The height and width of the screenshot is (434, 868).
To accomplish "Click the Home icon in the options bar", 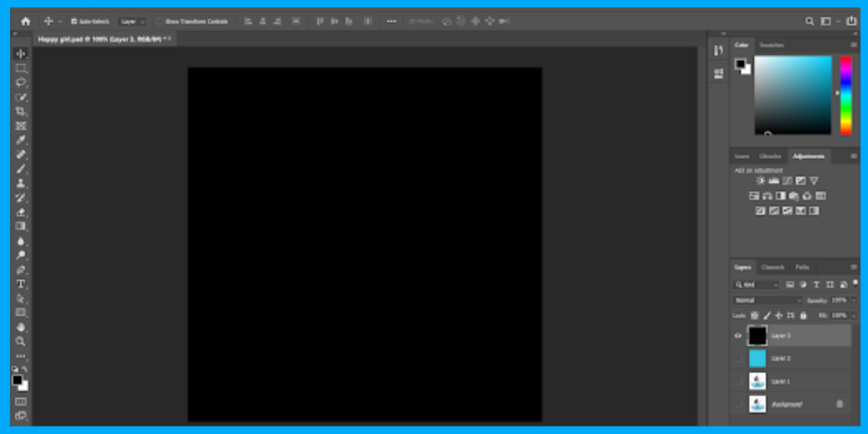I will click(x=25, y=21).
